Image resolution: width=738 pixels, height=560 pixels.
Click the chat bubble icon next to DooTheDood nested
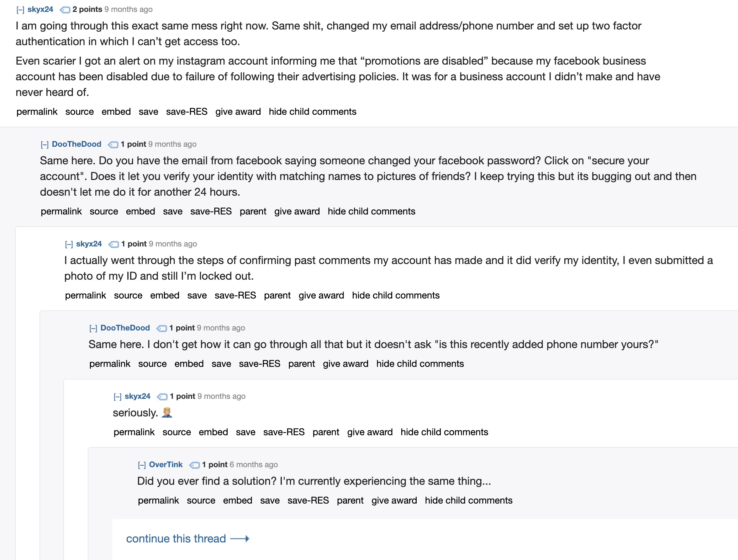pyautogui.click(x=161, y=328)
